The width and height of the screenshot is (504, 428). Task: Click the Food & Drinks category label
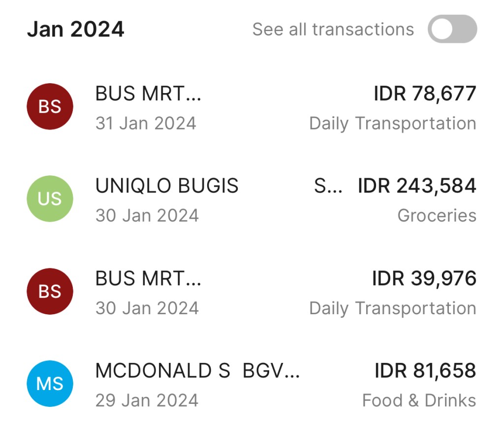(x=419, y=400)
